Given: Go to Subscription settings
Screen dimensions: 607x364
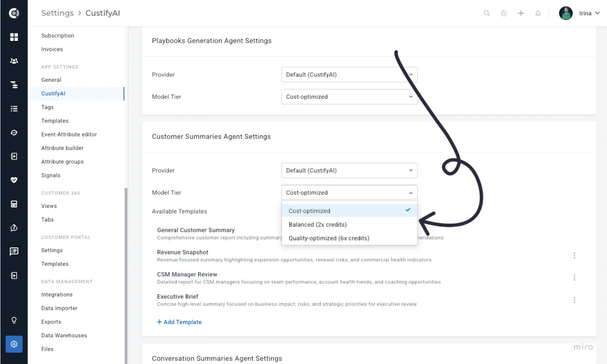Looking at the screenshot, I should [x=58, y=36].
